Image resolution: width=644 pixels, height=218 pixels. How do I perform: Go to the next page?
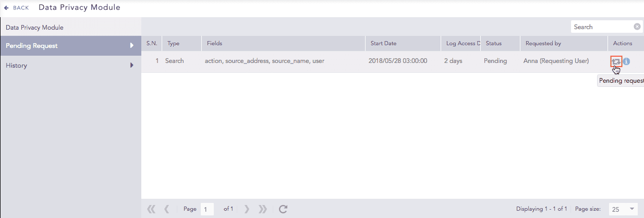(x=247, y=209)
